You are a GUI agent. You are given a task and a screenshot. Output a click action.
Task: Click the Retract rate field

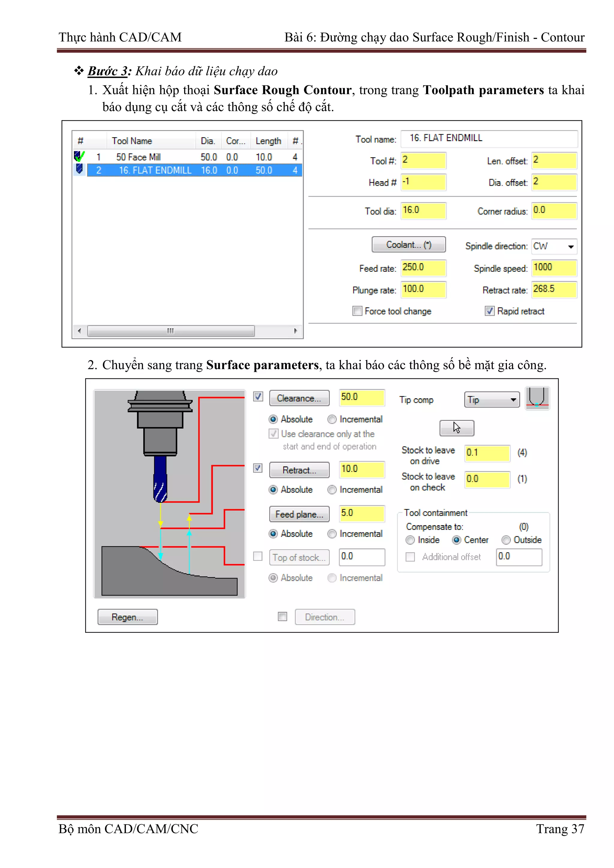pos(554,290)
